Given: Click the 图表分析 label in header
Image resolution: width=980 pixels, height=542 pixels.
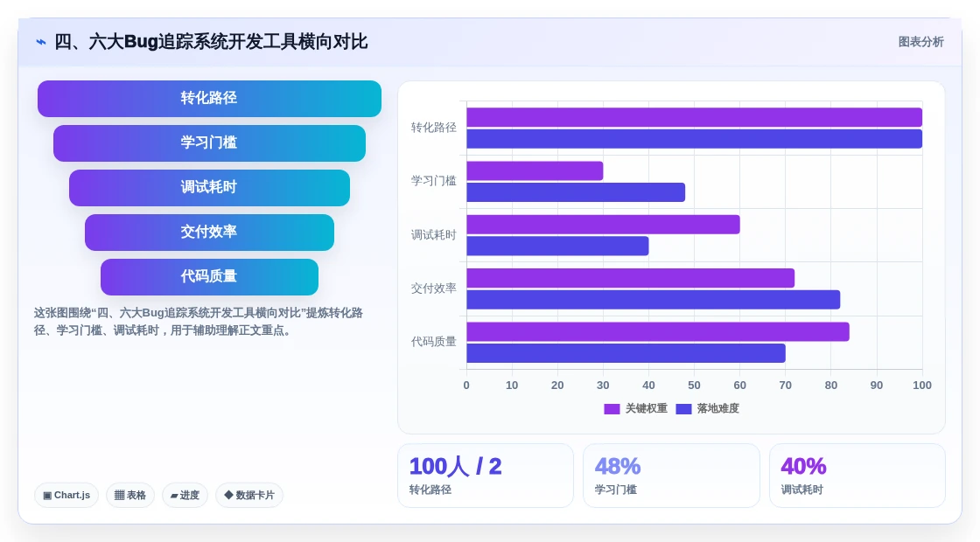Looking at the screenshot, I should 920,42.
